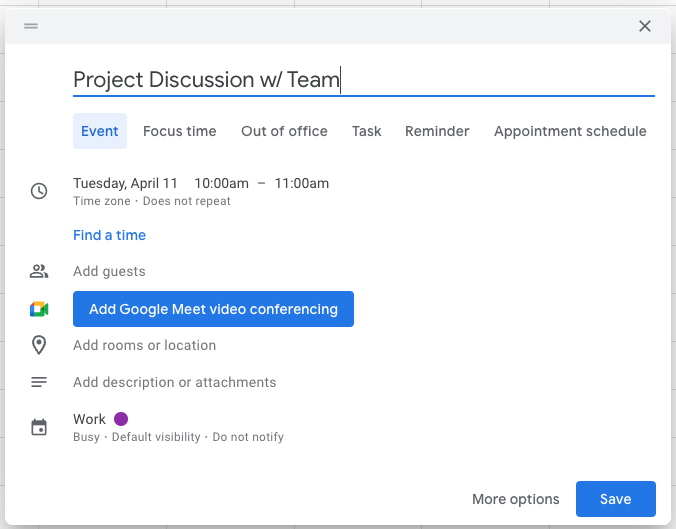Add Google Meet video conferencing

[x=213, y=309]
